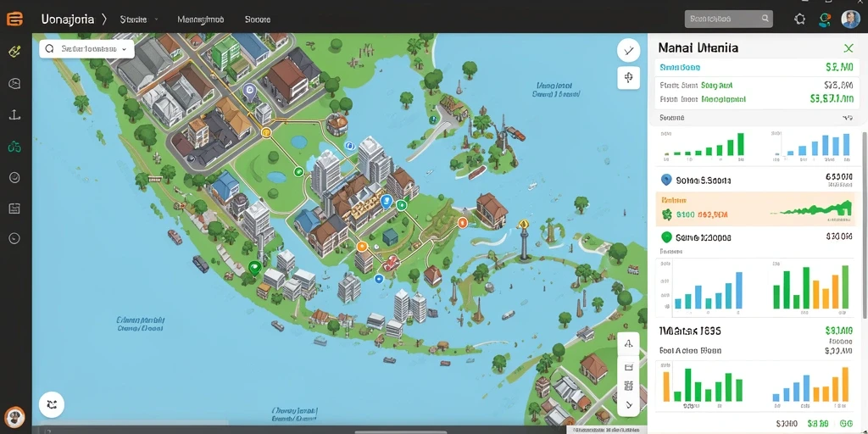The image size is (868, 434).
Task: Click the bottom horizontal scrollbar
Action: (x=400, y=431)
